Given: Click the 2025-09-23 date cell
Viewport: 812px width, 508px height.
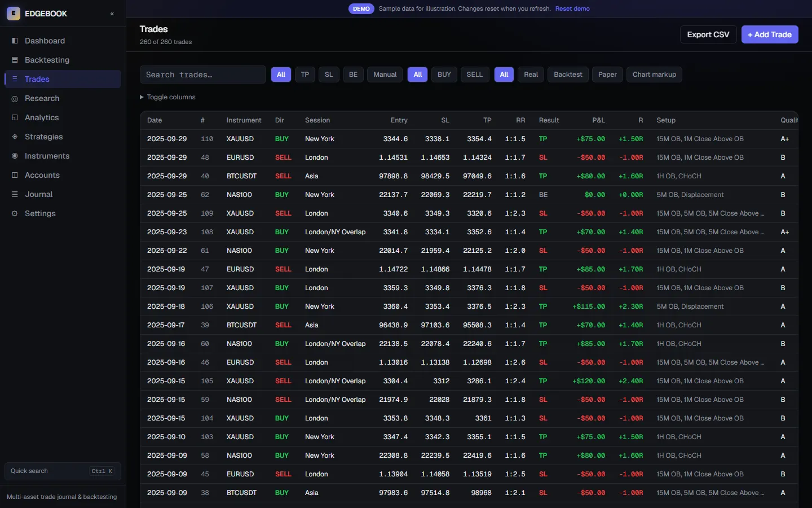Looking at the screenshot, I should [x=167, y=232].
